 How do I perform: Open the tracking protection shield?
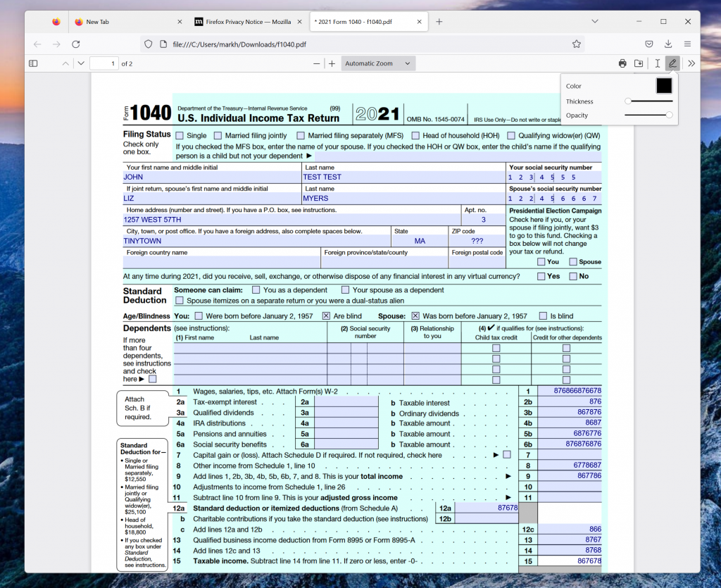pyautogui.click(x=148, y=44)
